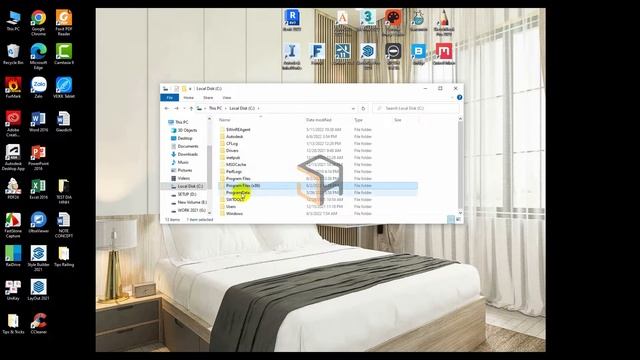The image size is (640, 360).
Task: Select Autodesk Desktop App icon
Action: click(13, 157)
